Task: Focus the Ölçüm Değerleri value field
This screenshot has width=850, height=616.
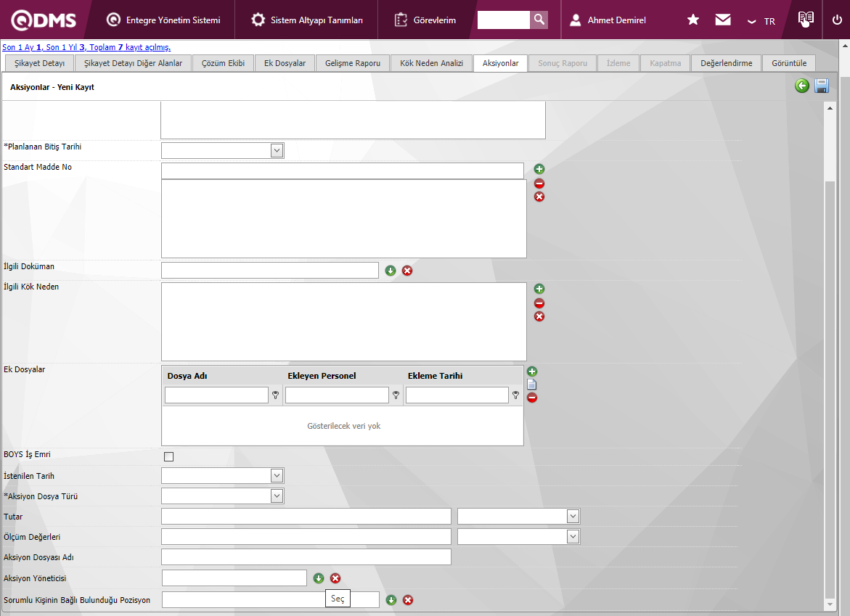Action: click(306, 536)
